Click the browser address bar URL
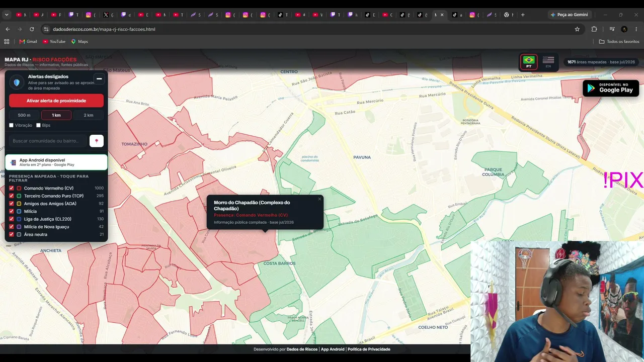This screenshot has width=644, height=362. tap(104, 29)
